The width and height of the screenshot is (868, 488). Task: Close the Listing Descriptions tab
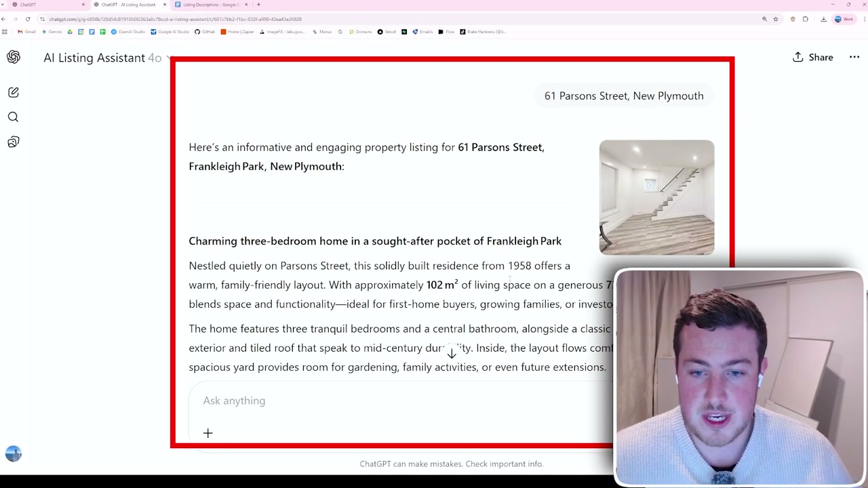[x=246, y=5]
